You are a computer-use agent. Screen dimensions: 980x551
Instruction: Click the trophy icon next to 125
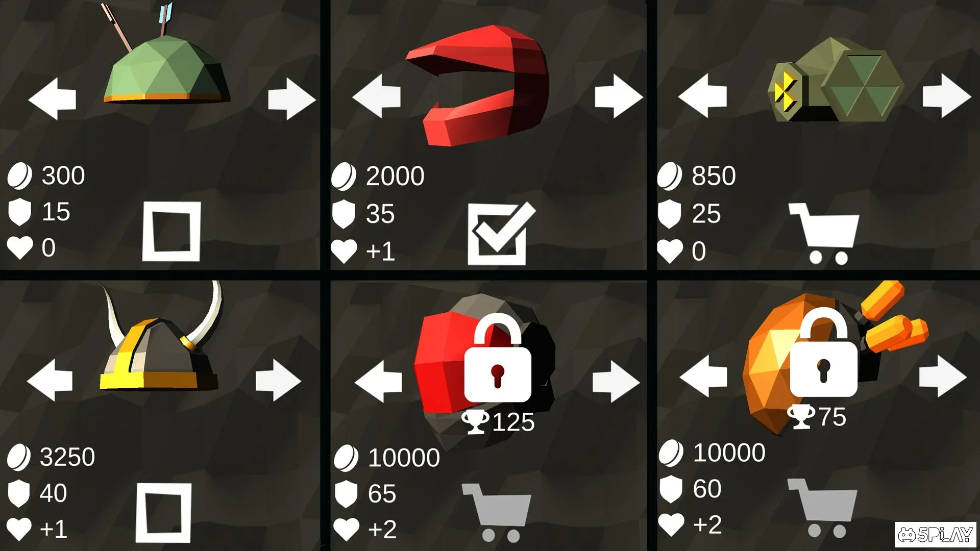[475, 422]
